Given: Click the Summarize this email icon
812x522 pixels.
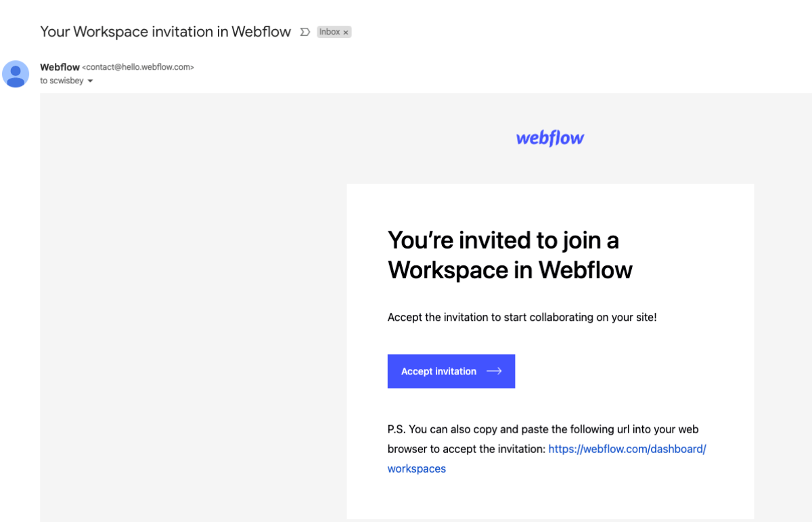Looking at the screenshot, I should tap(304, 31).
